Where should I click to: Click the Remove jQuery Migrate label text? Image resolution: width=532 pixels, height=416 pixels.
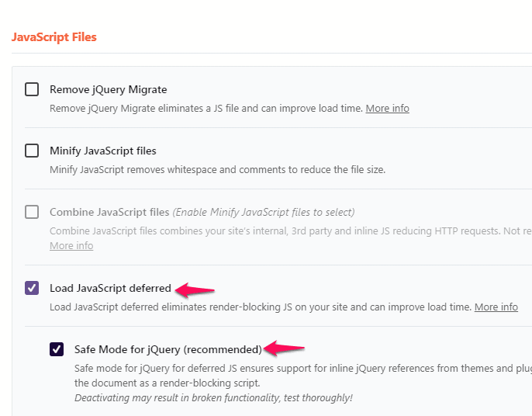[108, 89]
